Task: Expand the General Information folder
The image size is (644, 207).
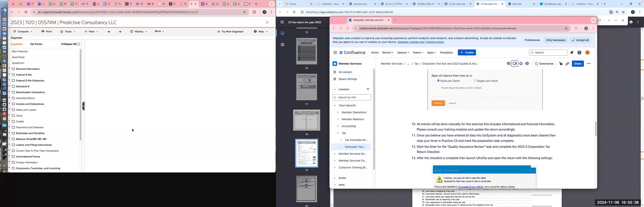Action: tap(9, 69)
